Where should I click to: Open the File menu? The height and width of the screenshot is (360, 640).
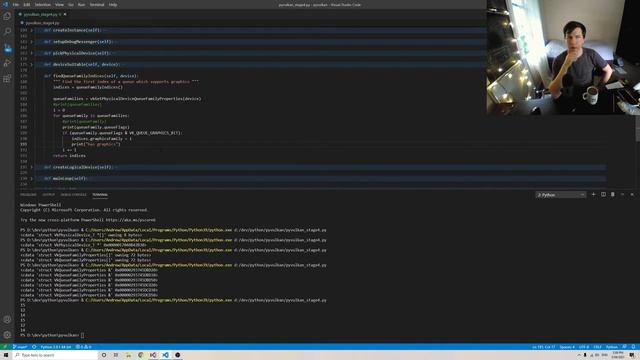16,4
